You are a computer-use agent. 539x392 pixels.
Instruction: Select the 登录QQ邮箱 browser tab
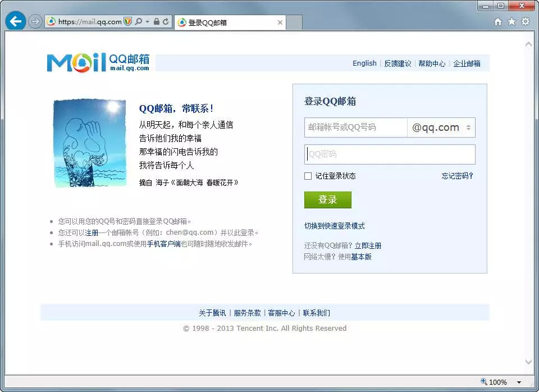pyautogui.click(x=230, y=22)
